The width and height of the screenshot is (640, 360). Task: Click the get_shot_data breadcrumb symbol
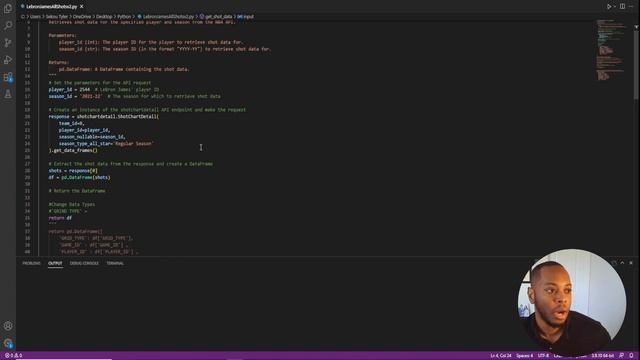[x=216, y=17]
